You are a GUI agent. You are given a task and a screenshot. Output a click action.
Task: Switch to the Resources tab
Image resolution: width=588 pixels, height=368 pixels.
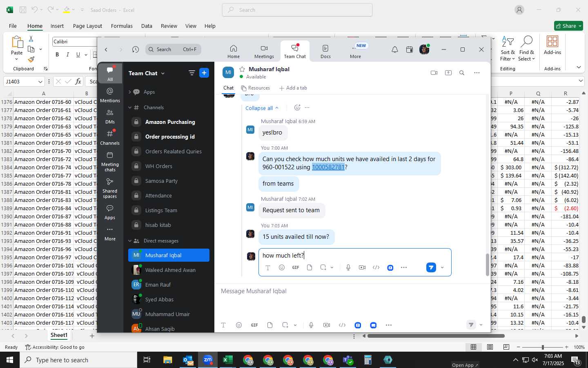pyautogui.click(x=256, y=88)
